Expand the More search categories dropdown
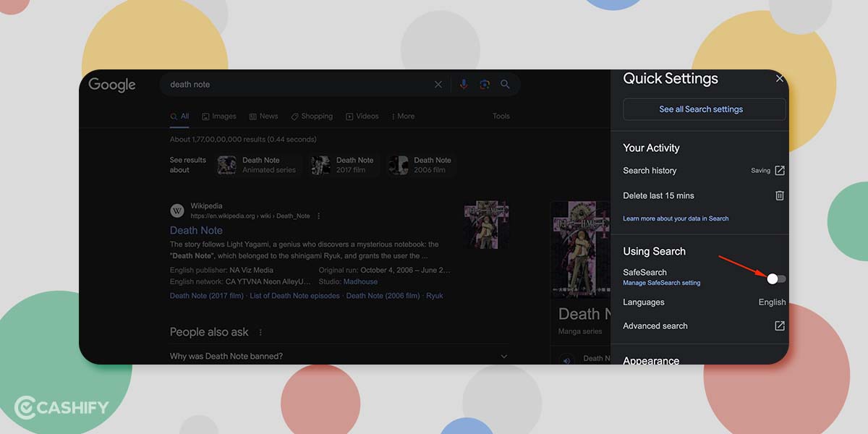The width and height of the screenshot is (868, 434). coord(403,116)
